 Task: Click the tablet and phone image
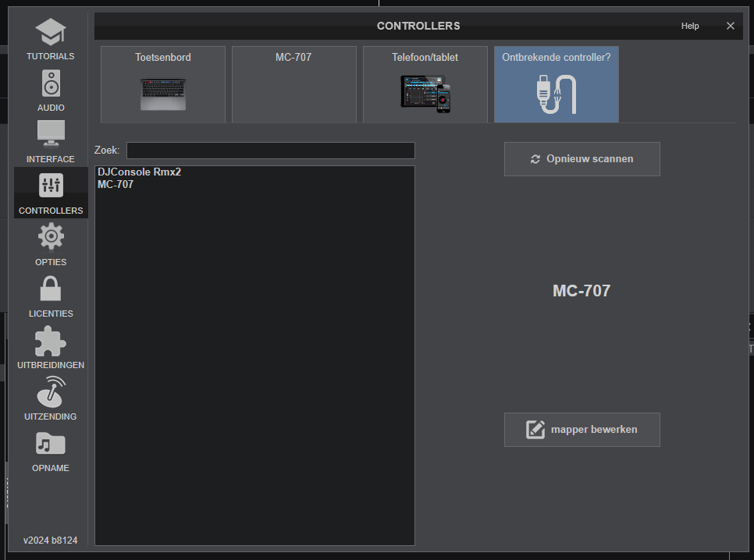(425, 94)
